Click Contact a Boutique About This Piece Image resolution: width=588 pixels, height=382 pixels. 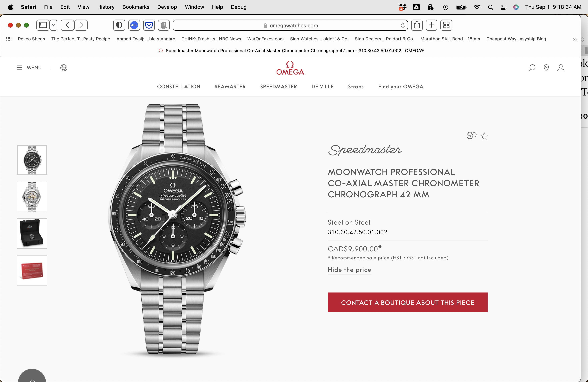pos(408,302)
